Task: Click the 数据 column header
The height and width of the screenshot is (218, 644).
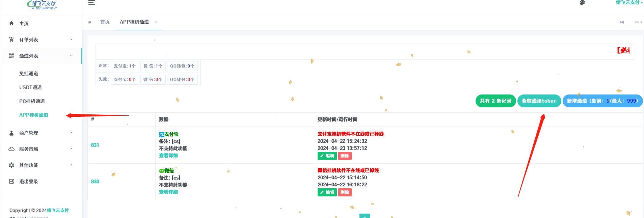Action: point(164,119)
